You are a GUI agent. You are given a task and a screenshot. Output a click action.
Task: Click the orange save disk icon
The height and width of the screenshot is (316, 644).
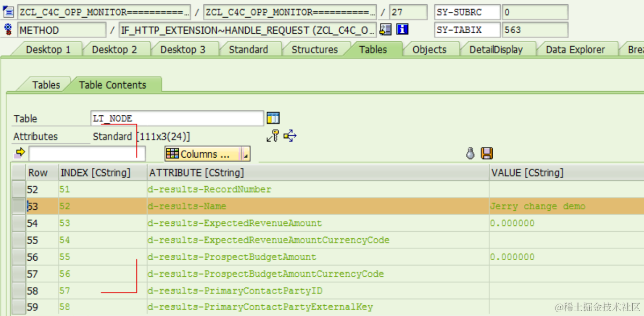487,153
